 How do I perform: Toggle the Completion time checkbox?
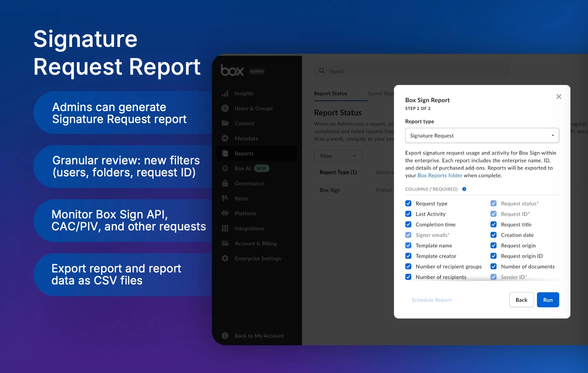pyautogui.click(x=408, y=224)
